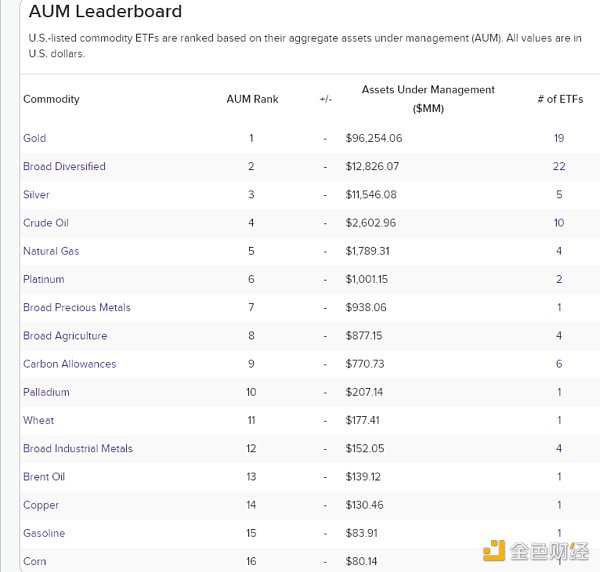Open Broad Precious Metals link
Screen dimensions: 600x572
(x=77, y=308)
